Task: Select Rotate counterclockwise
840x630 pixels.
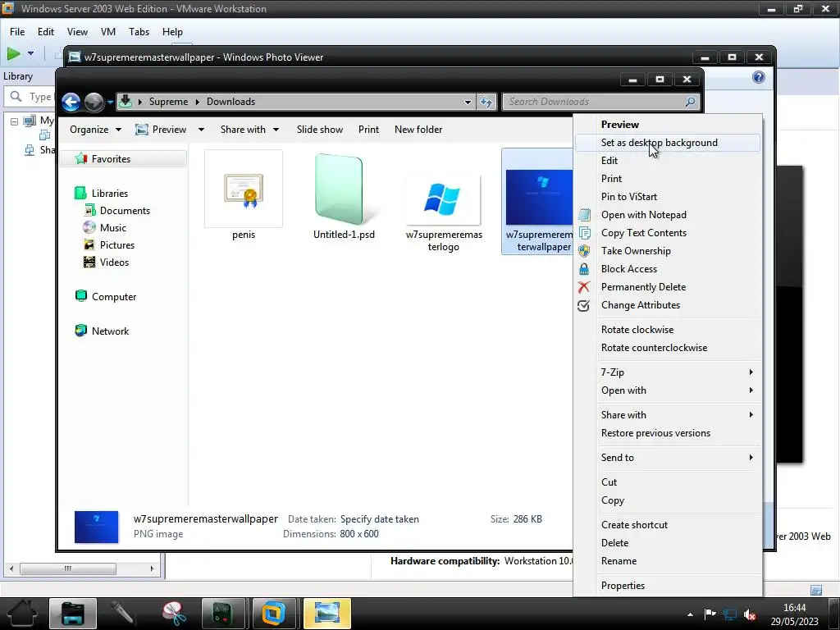Action: [x=668, y=348]
